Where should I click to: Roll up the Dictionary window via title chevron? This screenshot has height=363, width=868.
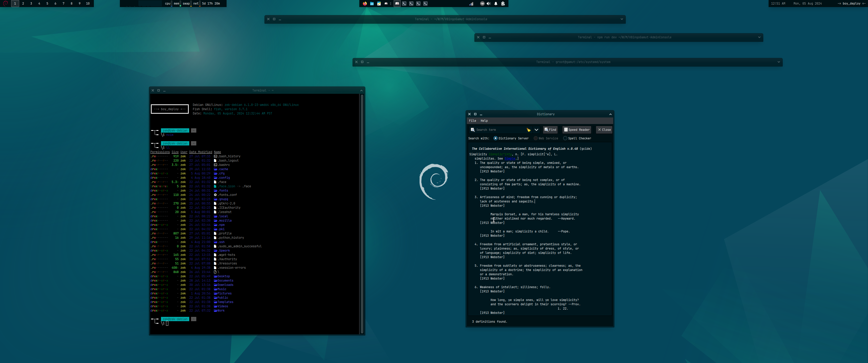pos(610,114)
